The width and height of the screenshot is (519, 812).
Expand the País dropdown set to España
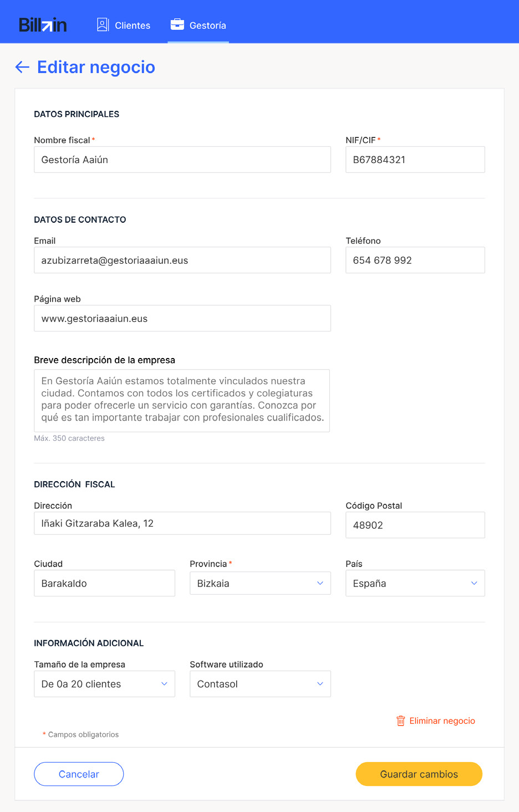(x=415, y=583)
